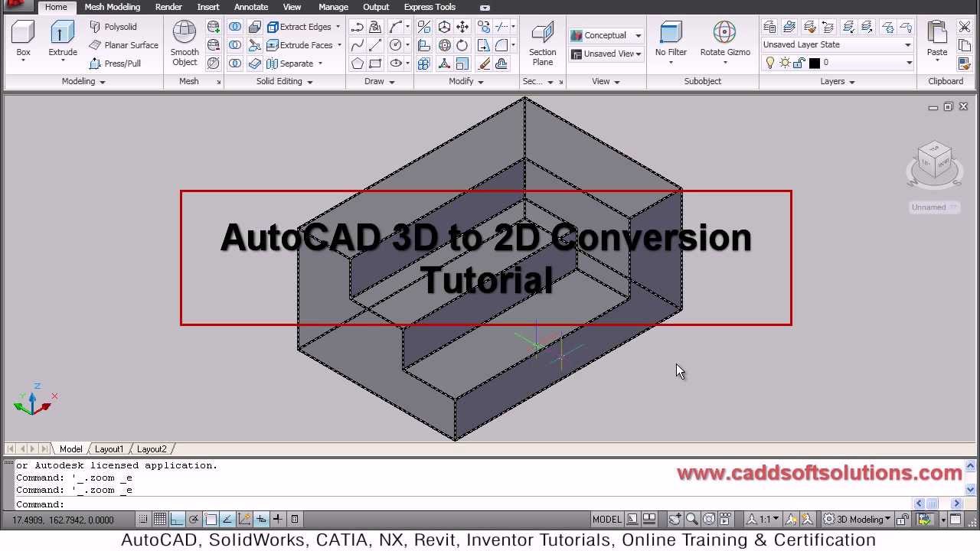The height and width of the screenshot is (551, 980).
Task: Toggle Object Snap in status bar
Action: (211, 520)
